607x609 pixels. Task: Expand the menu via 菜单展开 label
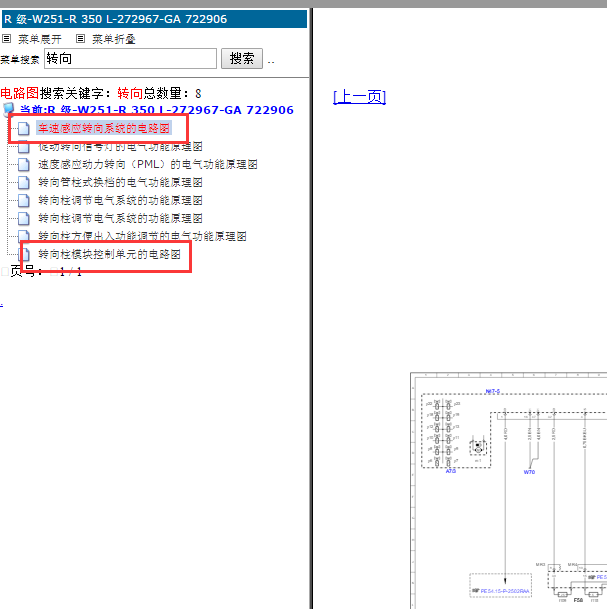[40, 39]
